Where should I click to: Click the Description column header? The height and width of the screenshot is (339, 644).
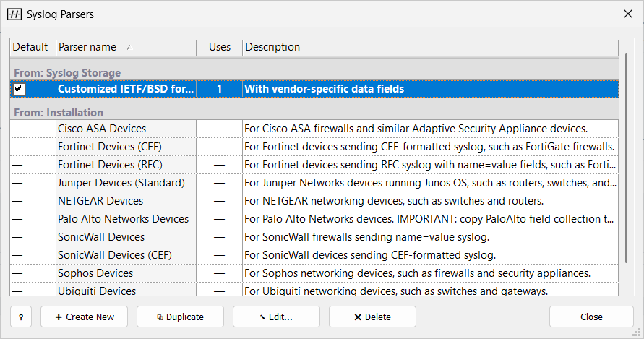pos(431,47)
